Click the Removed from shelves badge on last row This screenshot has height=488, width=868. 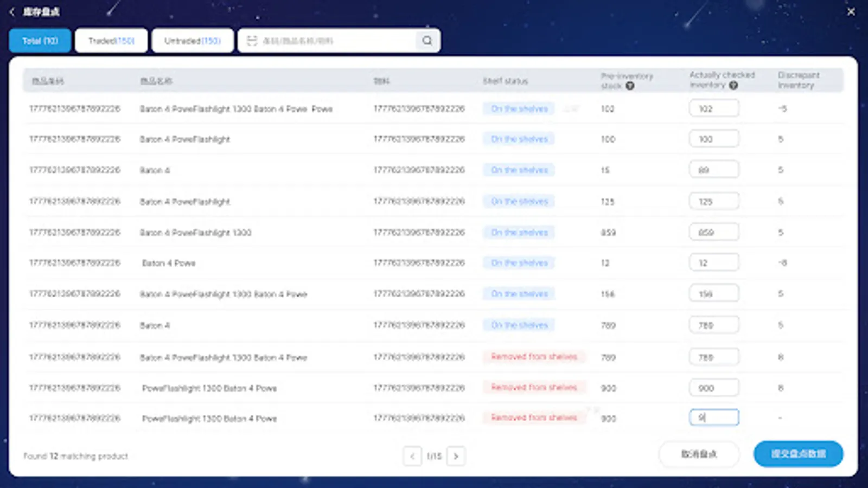click(534, 418)
